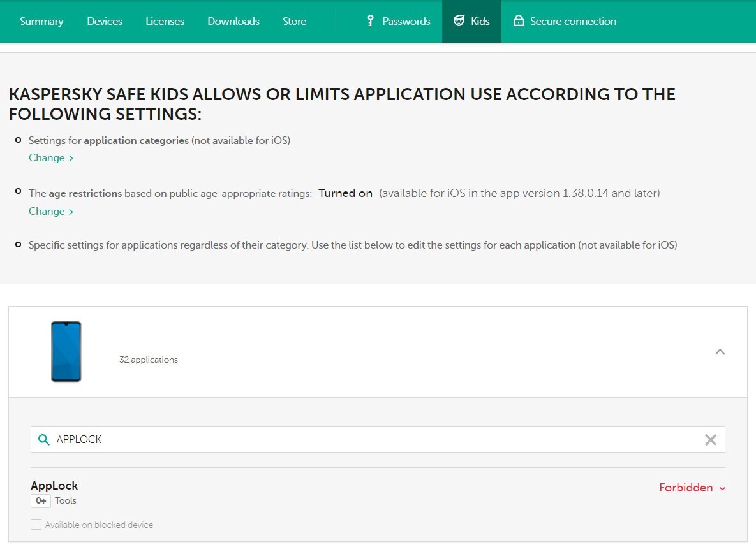Click the 0+ age rating badge
This screenshot has width=756, height=545.
pos(41,501)
